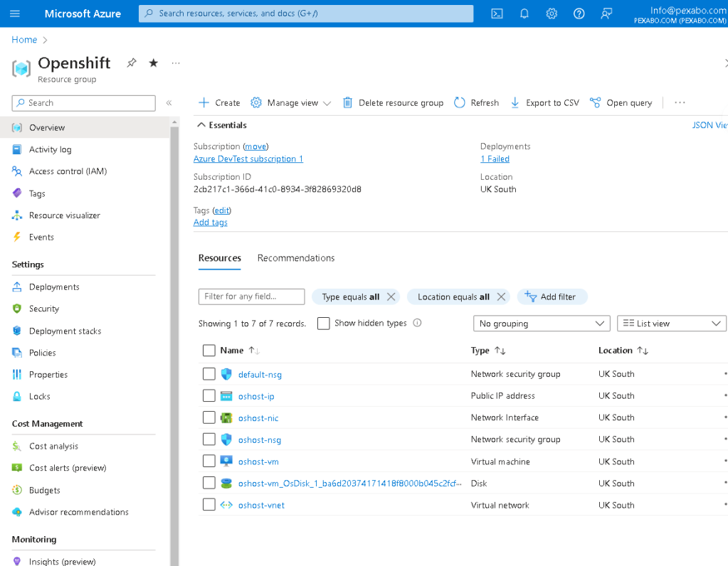Toggle the favorite star for Openshift
Screen dimensions: 728x566
click(153, 63)
